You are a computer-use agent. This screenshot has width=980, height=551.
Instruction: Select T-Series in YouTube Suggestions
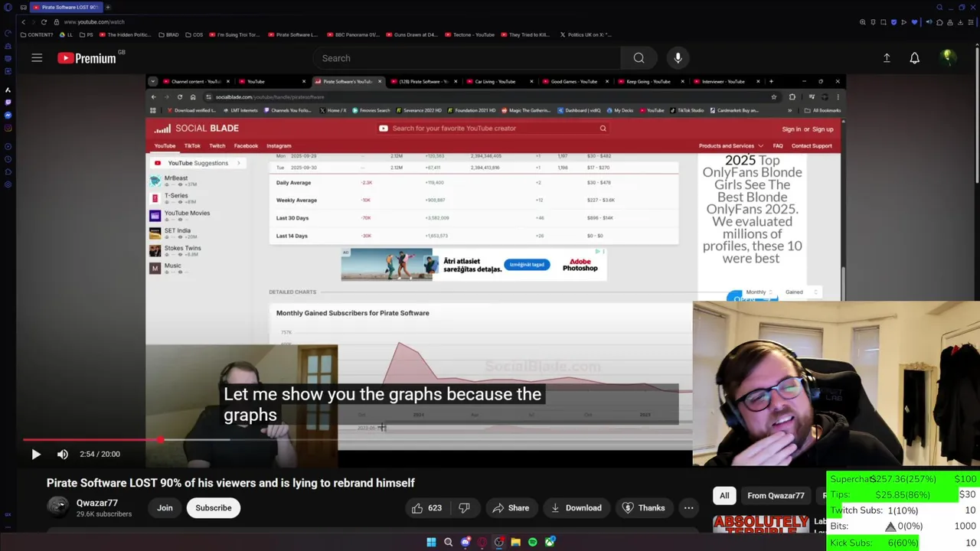[175, 198]
